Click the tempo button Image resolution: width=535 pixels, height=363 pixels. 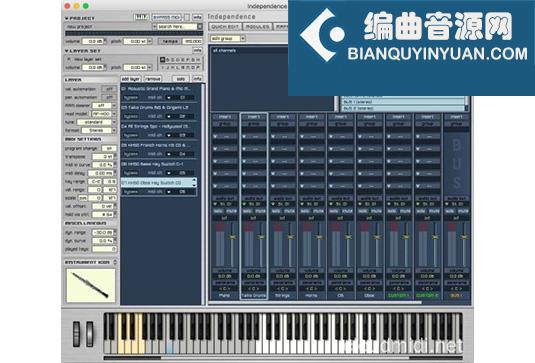[x=170, y=41]
